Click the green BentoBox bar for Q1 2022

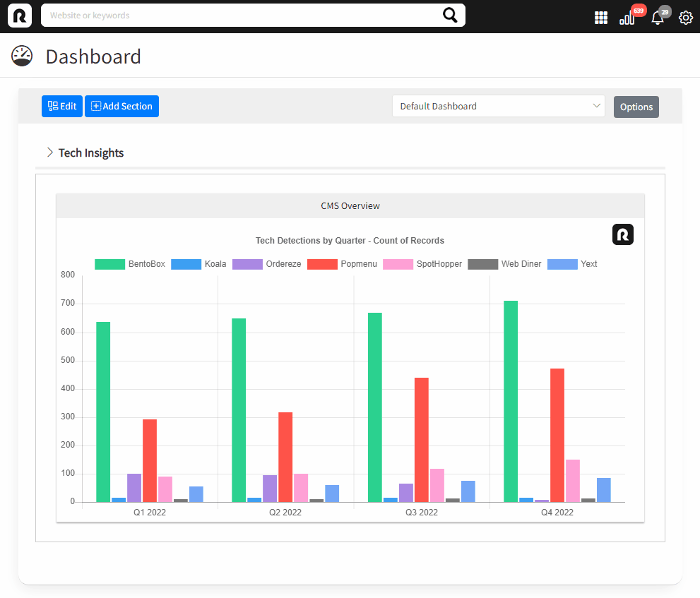pos(103,412)
